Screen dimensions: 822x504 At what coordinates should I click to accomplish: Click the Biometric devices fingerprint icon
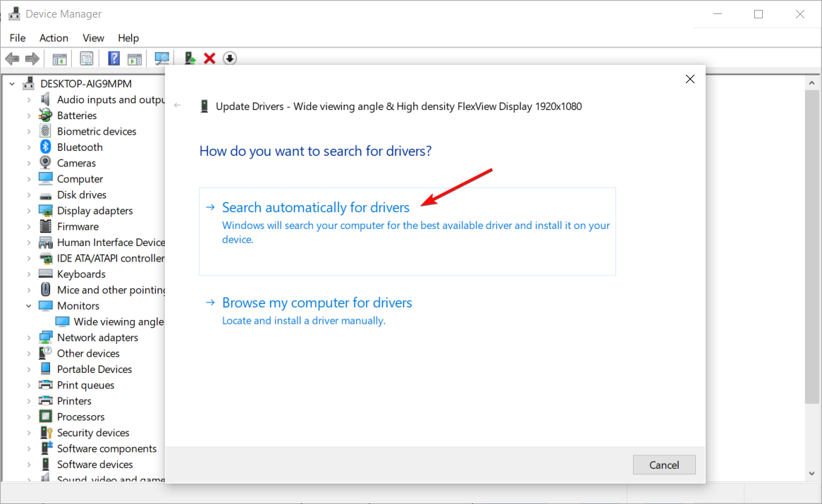[46, 131]
